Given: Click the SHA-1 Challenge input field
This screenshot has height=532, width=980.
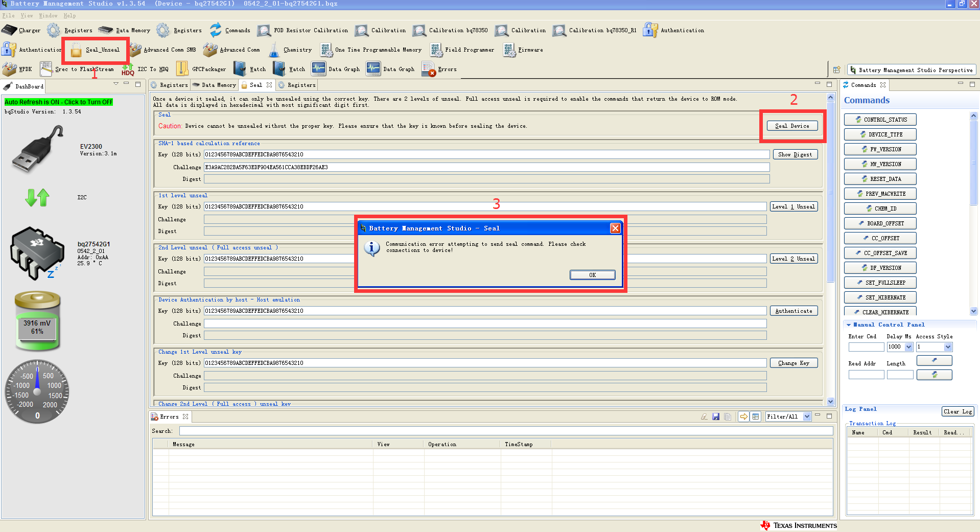Looking at the screenshot, I should [x=486, y=167].
